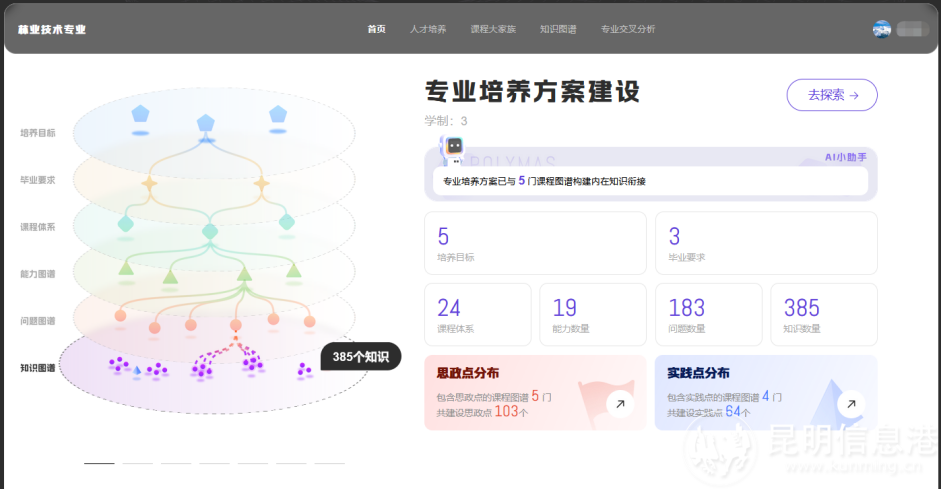The width and height of the screenshot is (941, 489).
Task: Click the leftmost green triangle ability node
Action: pyautogui.click(x=126, y=268)
